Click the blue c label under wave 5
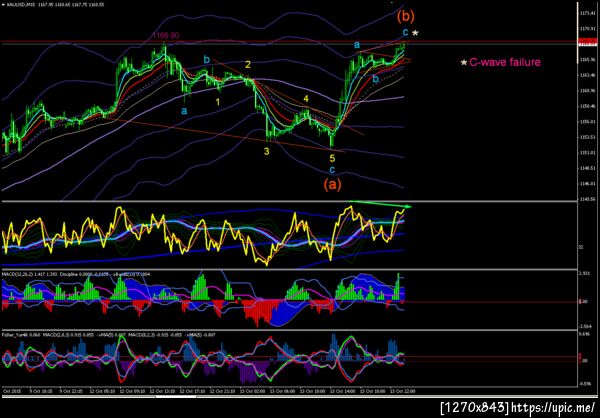The height and width of the screenshot is (418, 600). pos(332,169)
